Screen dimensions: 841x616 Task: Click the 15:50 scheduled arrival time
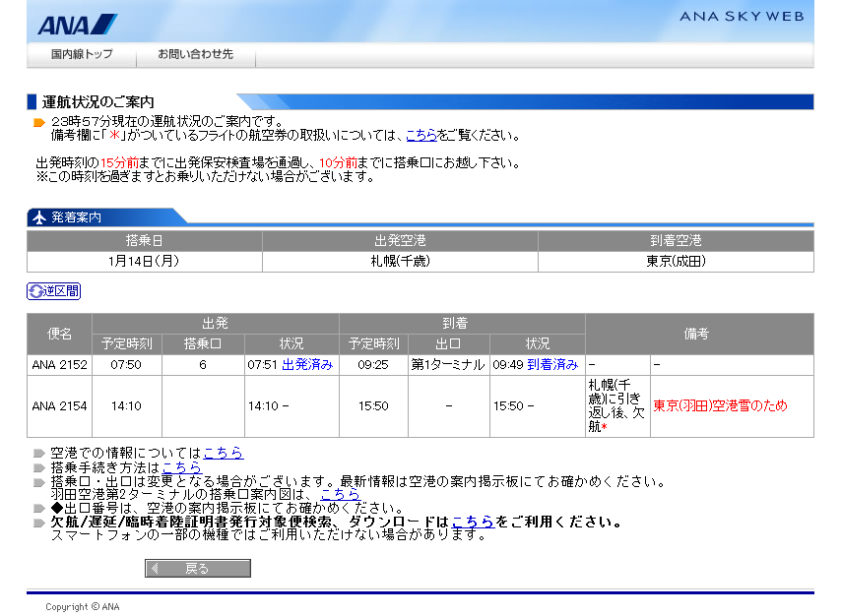click(373, 406)
